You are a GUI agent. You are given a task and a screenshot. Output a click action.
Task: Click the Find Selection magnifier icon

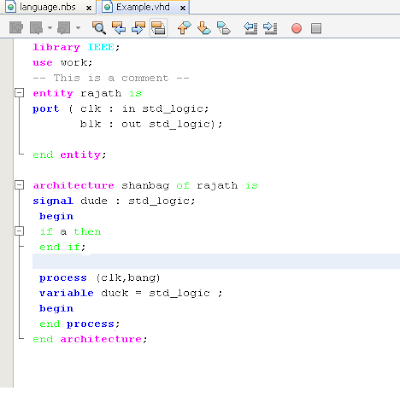(99, 28)
